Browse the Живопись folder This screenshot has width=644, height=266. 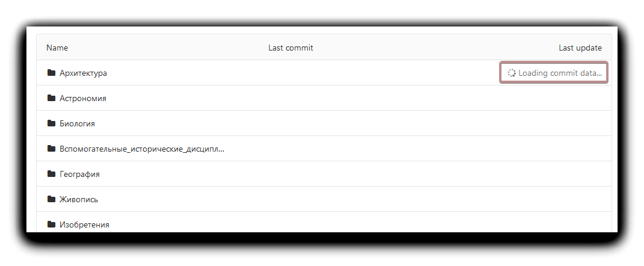point(79,199)
